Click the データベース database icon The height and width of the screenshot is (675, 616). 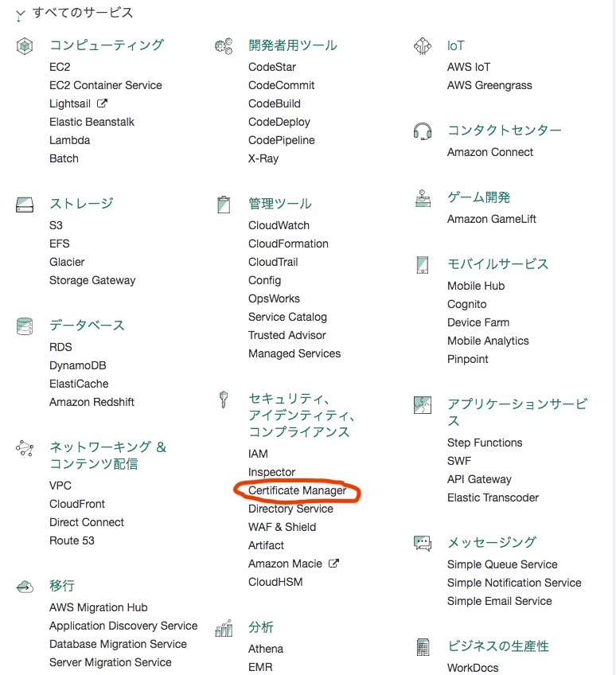[24, 326]
